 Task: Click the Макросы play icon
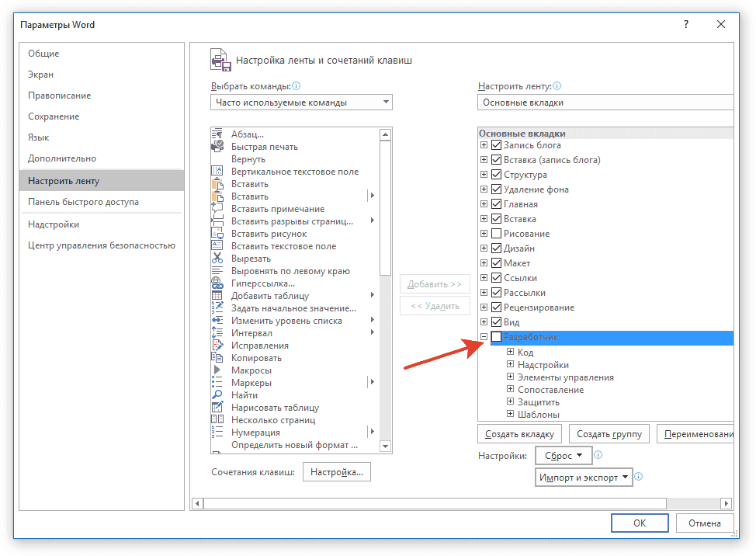click(x=217, y=370)
